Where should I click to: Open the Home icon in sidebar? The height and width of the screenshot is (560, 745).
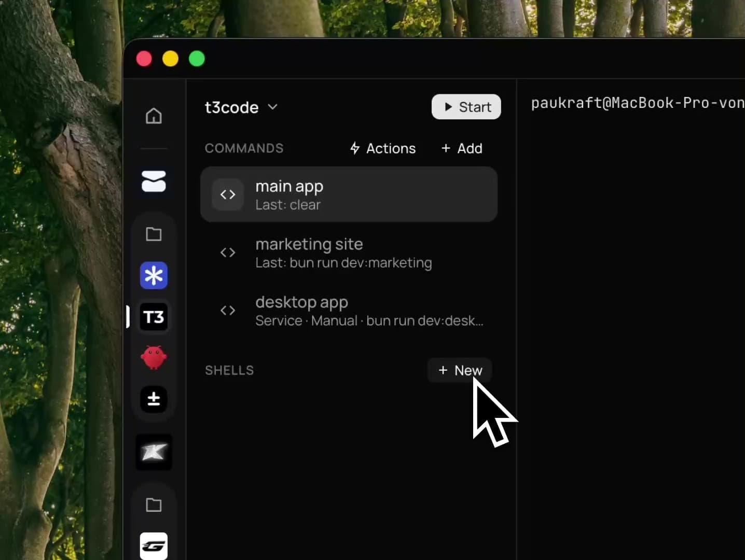[154, 116]
